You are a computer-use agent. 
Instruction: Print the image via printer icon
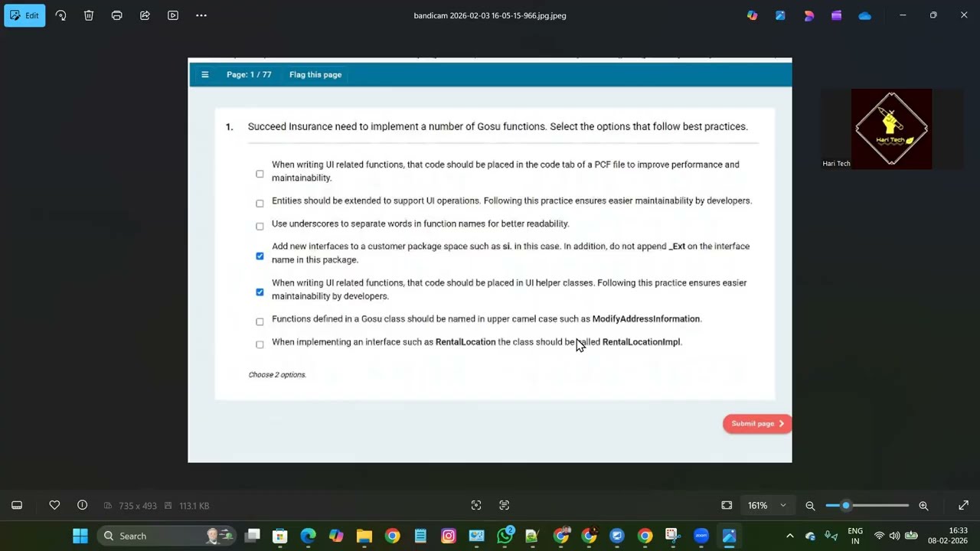click(x=116, y=15)
